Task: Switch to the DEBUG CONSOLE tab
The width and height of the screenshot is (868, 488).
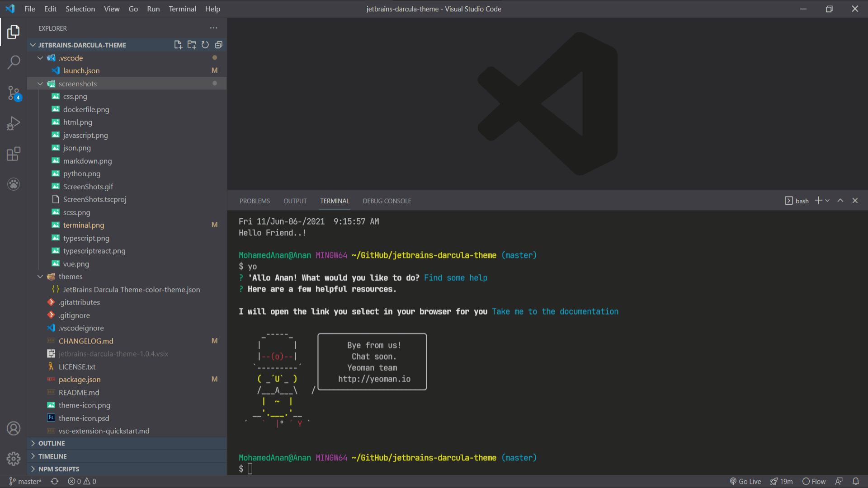Action: 387,201
